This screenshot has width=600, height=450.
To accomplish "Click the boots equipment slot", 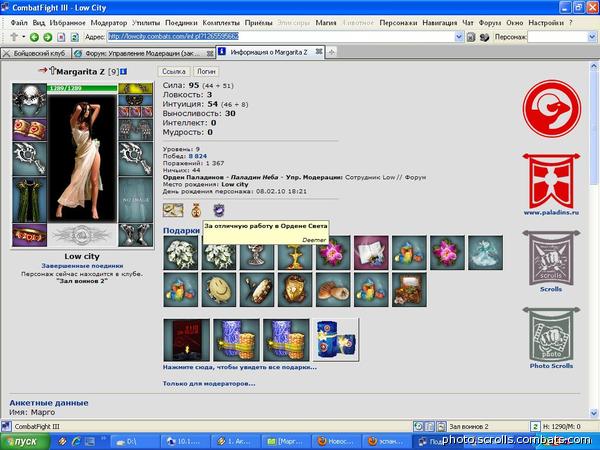I will 135,235.
